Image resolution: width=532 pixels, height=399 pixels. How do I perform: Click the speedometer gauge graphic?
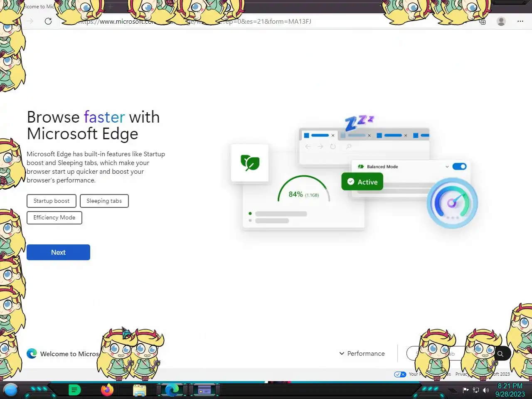coord(452,203)
